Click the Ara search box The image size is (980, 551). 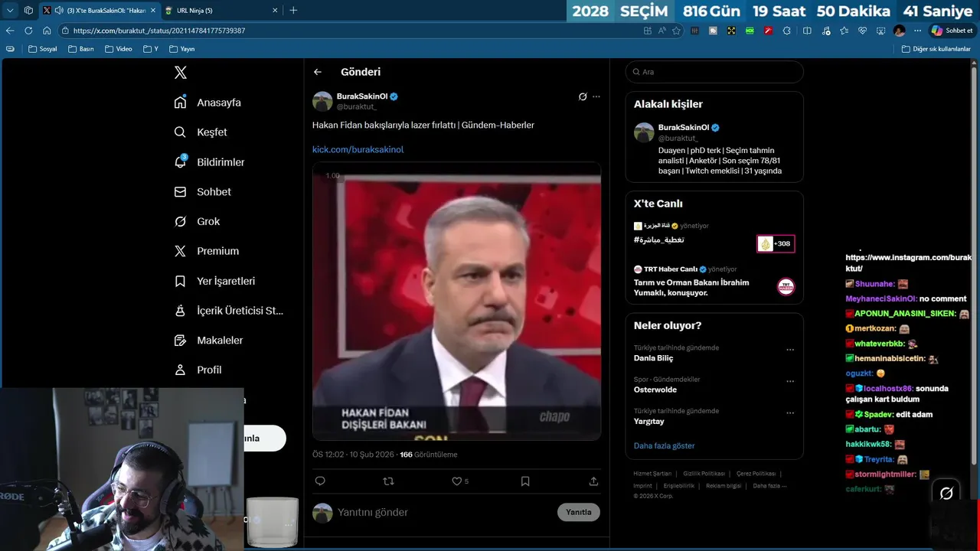714,72
